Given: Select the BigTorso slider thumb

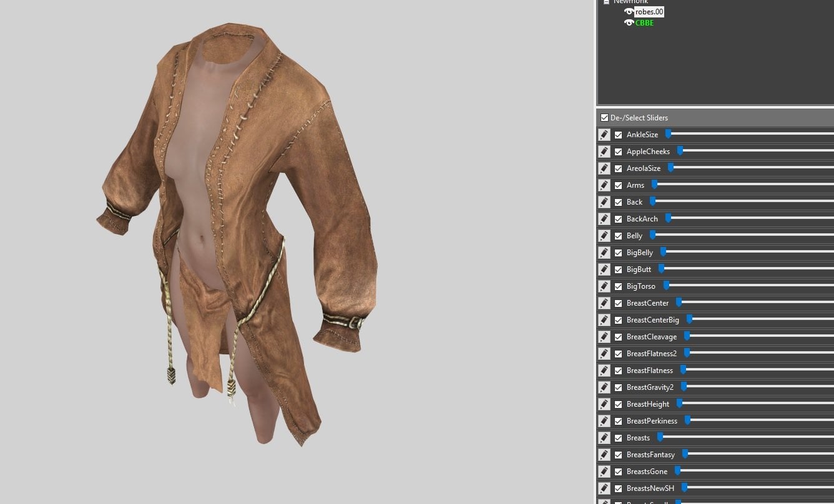Looking at the screenshot, I should tap(666, 285).
